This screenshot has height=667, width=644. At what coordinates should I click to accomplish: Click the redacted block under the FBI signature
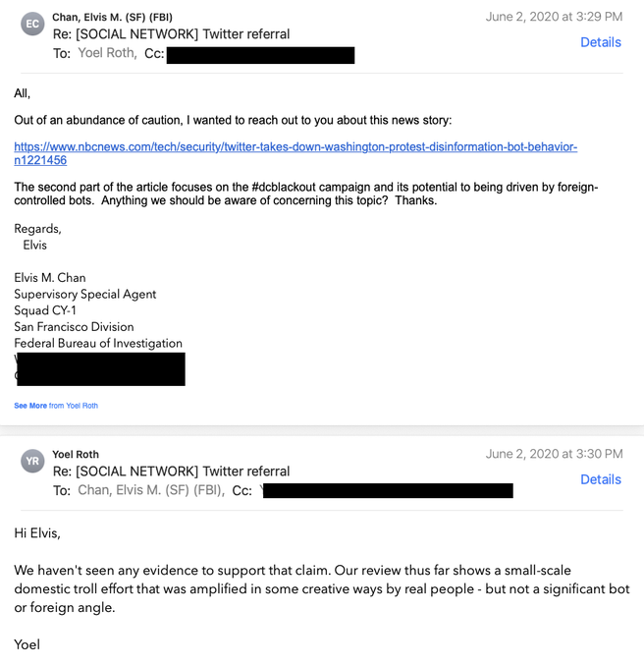100,368
